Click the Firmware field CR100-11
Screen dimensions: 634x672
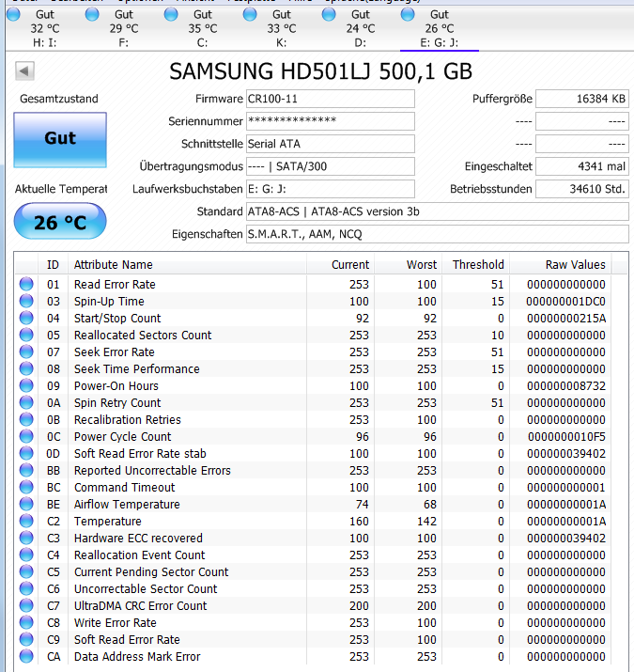click(331, 99)
